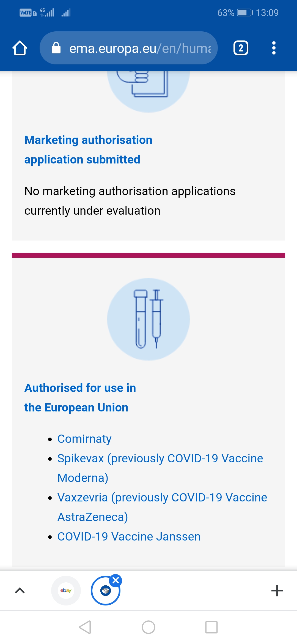Screen dimensions: 297x644
Task: Open the Vaxzevria AstraZeneca vaccine link
Action: [x=162, y=507]
